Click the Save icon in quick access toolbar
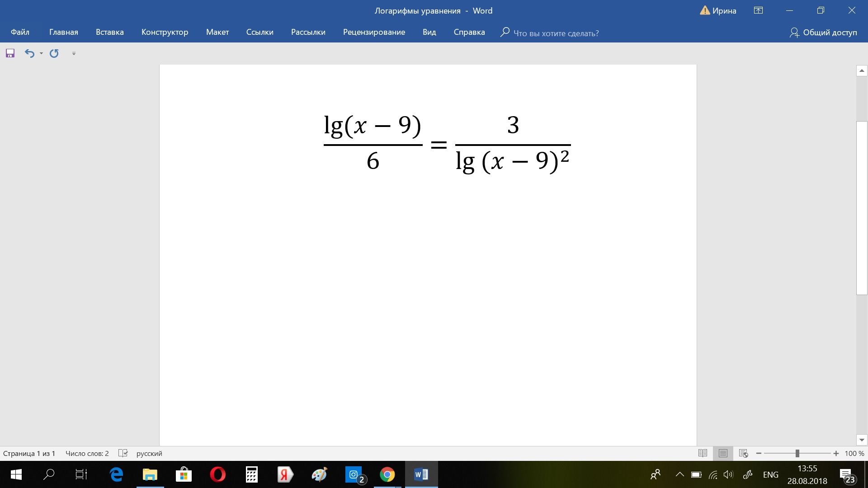The image size is (868, 488). [x=10, y=53]
